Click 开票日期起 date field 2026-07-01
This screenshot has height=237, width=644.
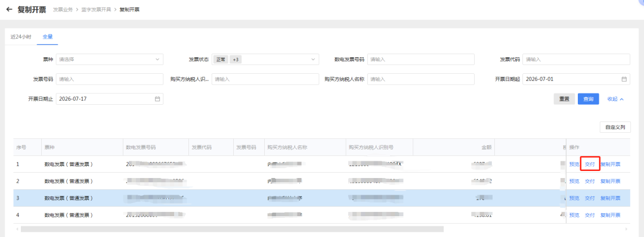tap(576, 79)
